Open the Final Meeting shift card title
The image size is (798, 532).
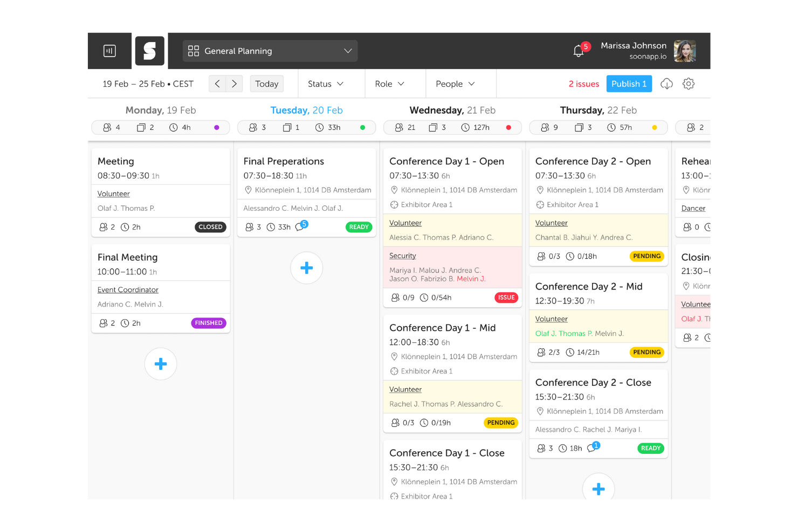128,257
